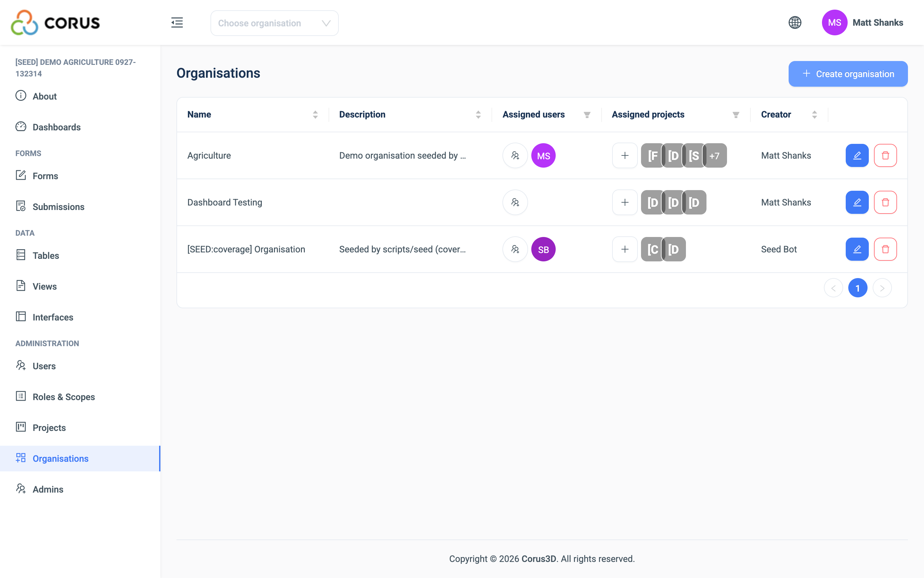Screen dimensions: 924x578
Task: Open the Choose organisation dropdown
Action: [274, 23]
